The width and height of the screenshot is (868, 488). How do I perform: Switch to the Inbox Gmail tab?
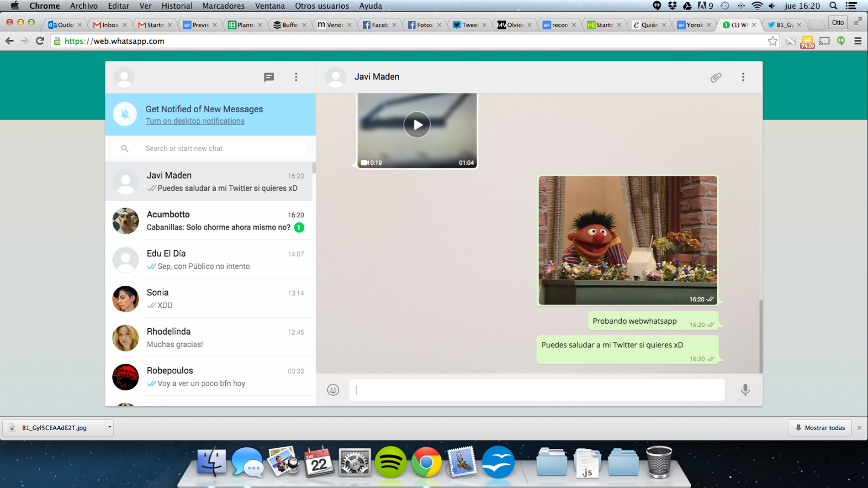pos(110,25)
